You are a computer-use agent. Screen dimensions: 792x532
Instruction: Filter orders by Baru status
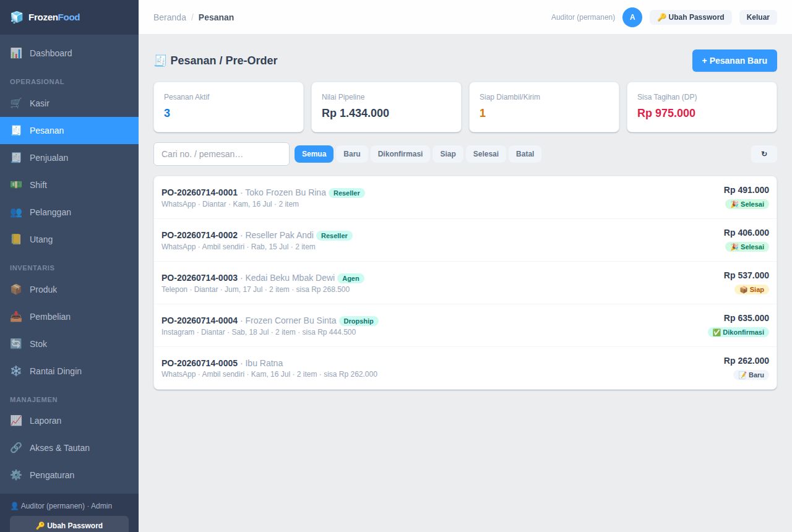click(352, 154)
